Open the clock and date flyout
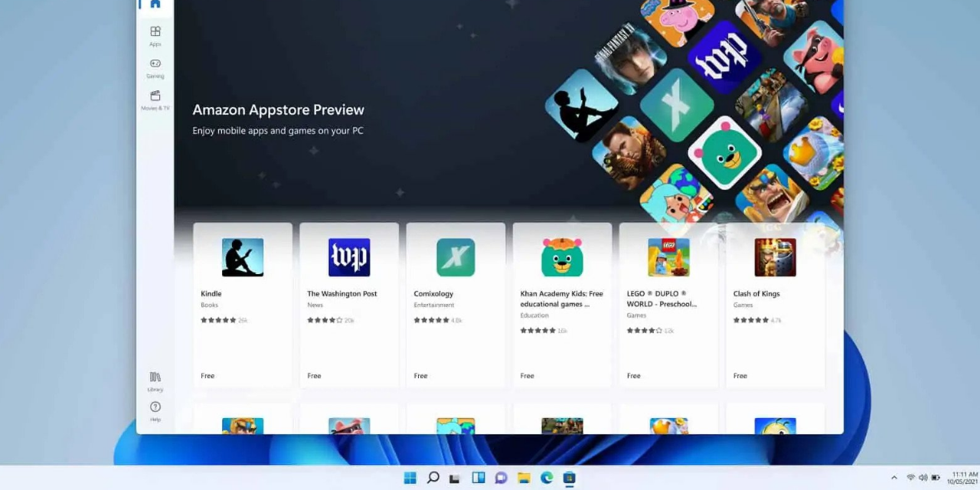980x490 pixels. tap(962, 478)
